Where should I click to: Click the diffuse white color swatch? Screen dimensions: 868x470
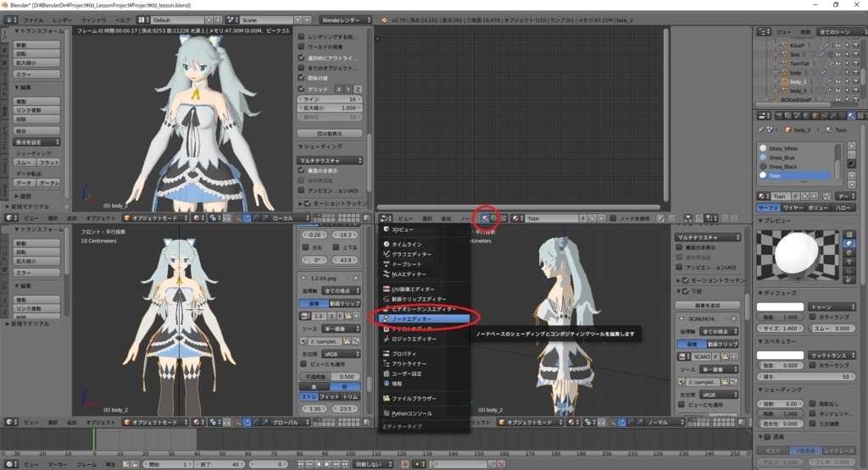tap(780, 307)
